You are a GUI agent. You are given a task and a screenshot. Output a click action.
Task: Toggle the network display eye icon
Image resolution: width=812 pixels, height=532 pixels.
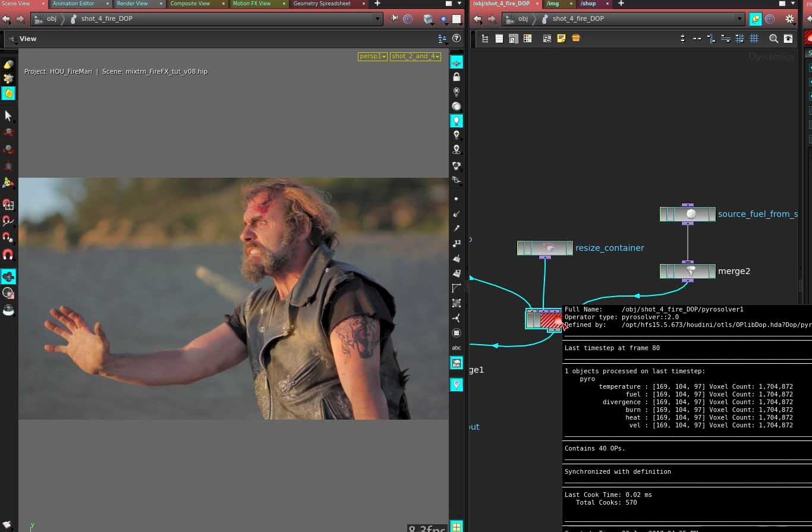[788, 39]
